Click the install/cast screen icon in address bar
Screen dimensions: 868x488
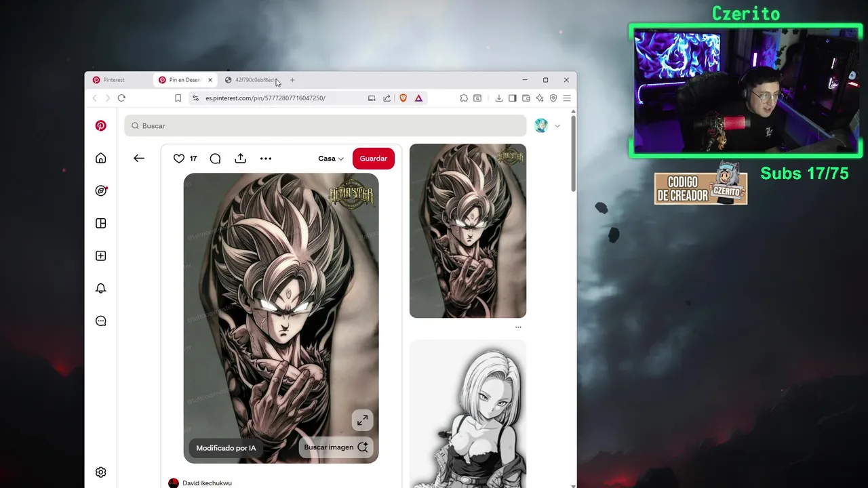click(x=372, y=98)
